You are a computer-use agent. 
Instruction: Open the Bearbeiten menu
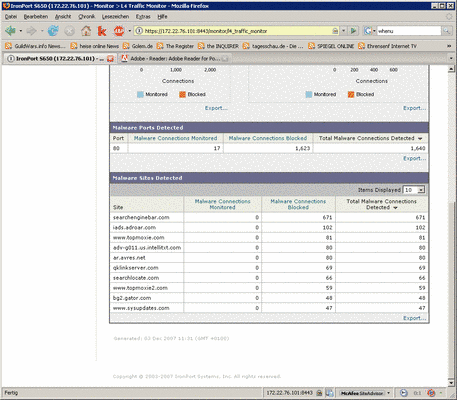[36, 17]
